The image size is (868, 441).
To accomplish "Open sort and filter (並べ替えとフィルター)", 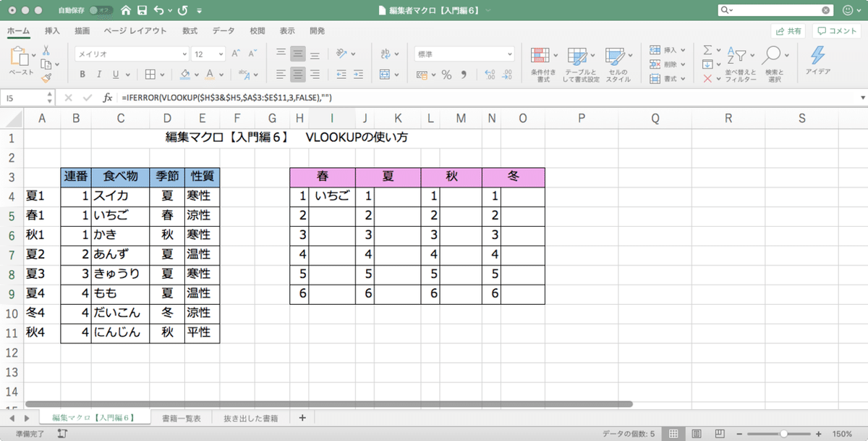I will point(741,64).
